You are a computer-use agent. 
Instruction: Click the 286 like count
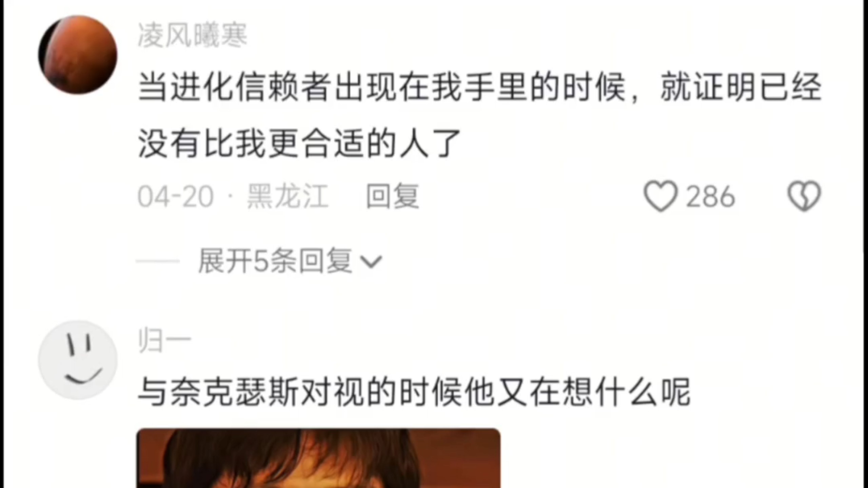(x=710, y=197)
